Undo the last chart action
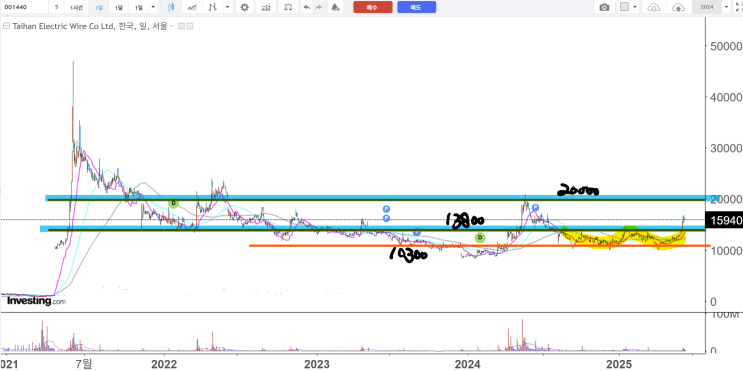 tap(307, 7)
